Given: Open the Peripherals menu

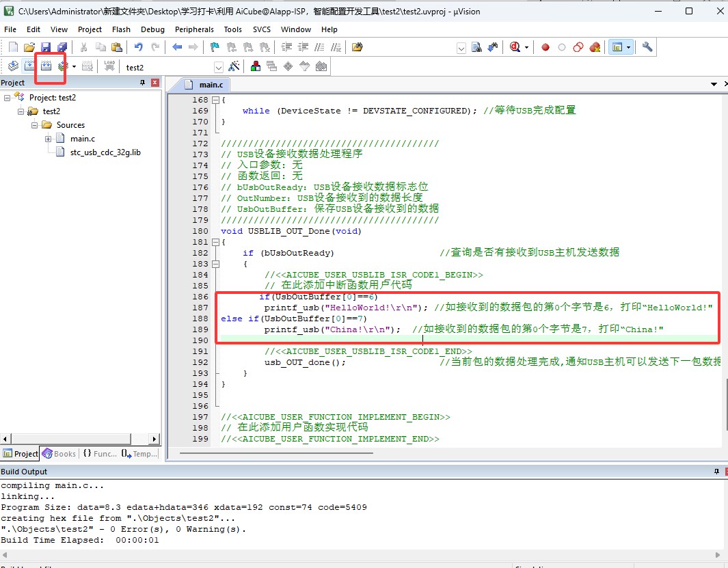Looking at the screenshot, I should (195, 29).
